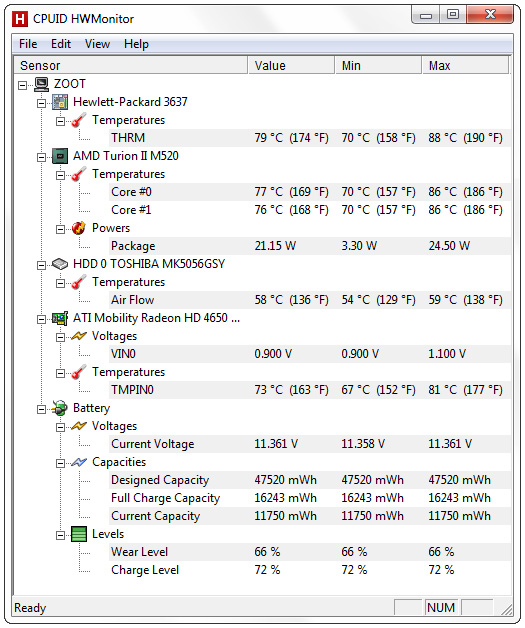Open the File menu

(28, 44)
